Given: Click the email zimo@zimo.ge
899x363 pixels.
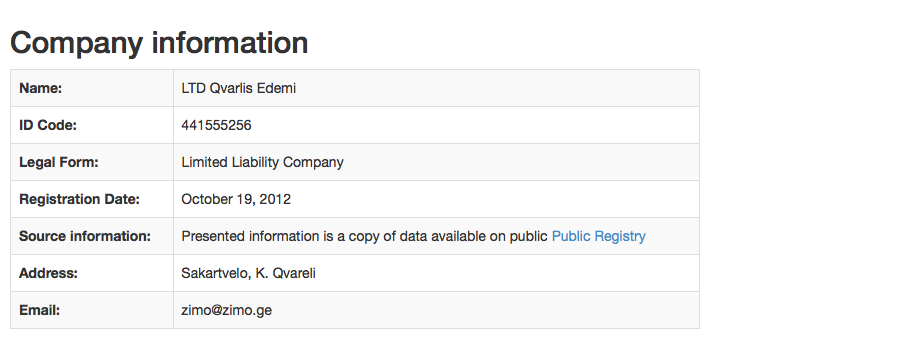Looking at the screenshot, I should pyautogui.click(x=226, y=310).
